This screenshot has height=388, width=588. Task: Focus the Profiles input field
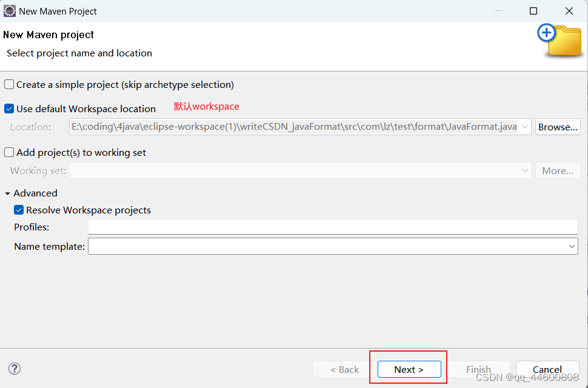(x=333, y=227)
